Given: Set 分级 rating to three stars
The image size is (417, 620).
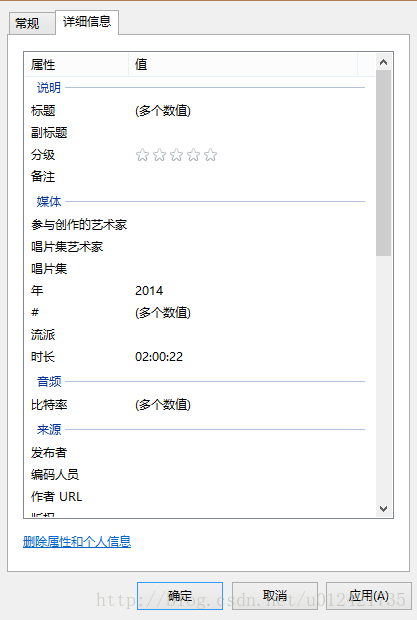Looking at the screenshot, I should (176, 155).
